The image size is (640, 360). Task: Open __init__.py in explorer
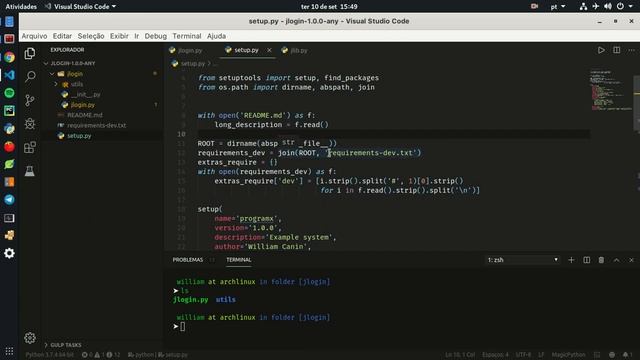pos(86,94)
